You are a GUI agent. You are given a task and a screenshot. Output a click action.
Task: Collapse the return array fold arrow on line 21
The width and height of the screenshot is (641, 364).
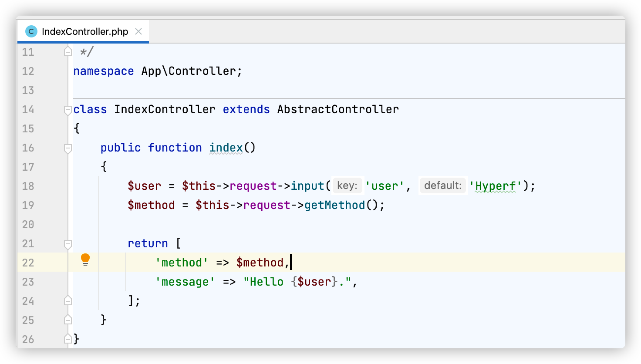pos(67,243)
